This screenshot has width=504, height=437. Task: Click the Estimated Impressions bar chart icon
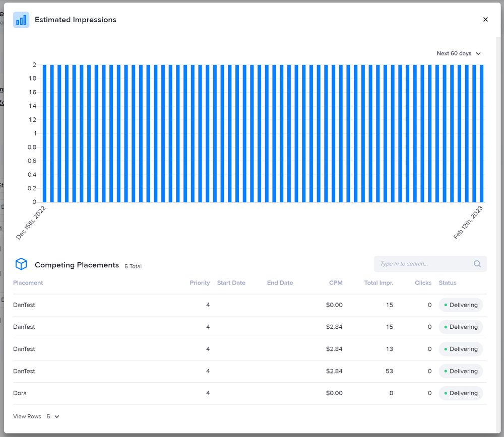(21, 20)
